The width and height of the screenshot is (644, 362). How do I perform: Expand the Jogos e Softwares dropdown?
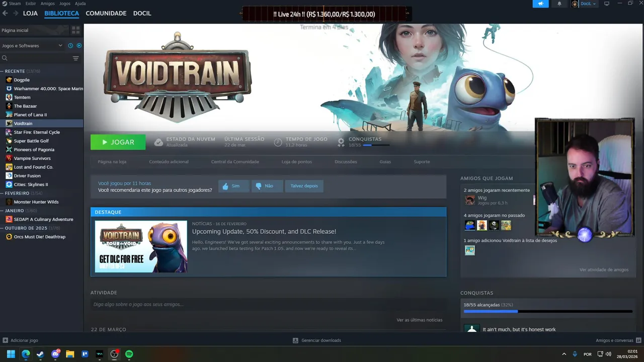[x=32, y=46]
